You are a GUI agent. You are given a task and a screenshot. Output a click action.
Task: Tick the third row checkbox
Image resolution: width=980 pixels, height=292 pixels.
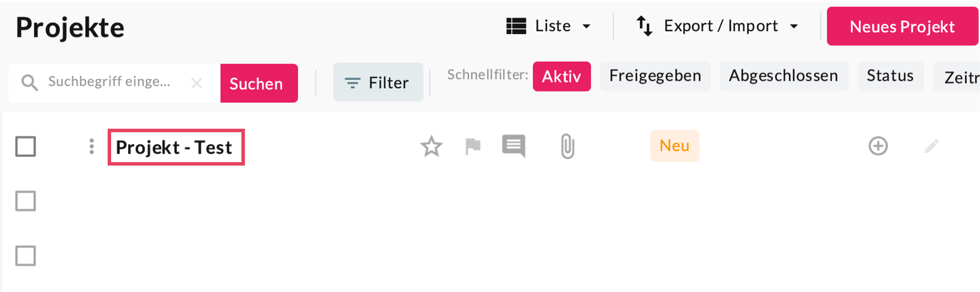point(26,255)
